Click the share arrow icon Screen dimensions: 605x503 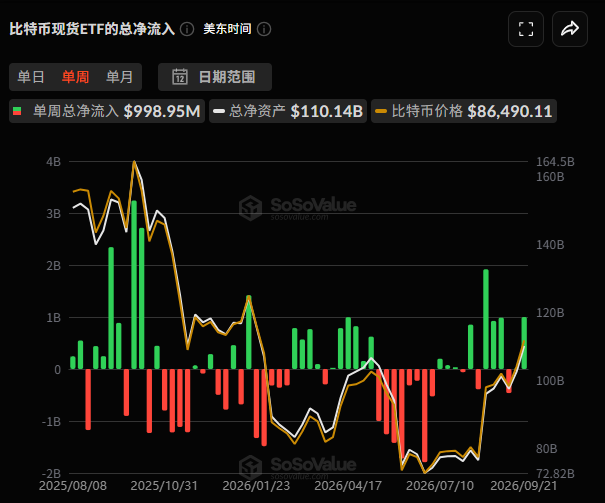(x=570, y=29)
